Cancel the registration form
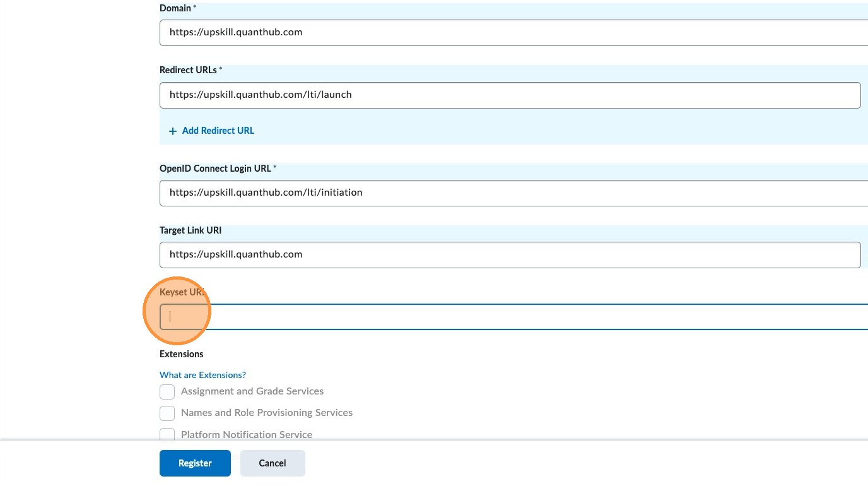Screen dimensions: 868x486 273,463
